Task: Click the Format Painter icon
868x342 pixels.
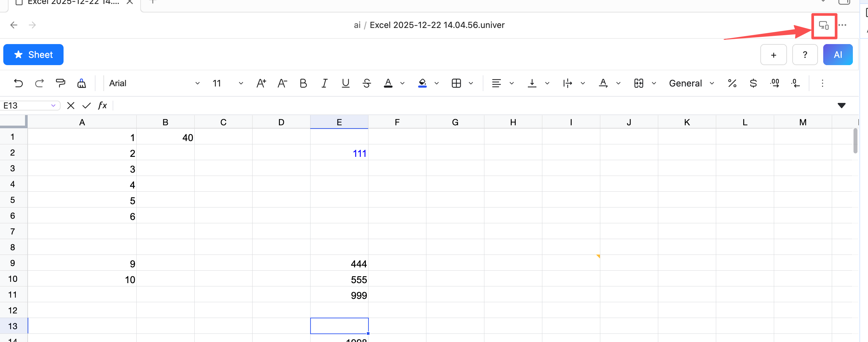Action: coord(60,83)
